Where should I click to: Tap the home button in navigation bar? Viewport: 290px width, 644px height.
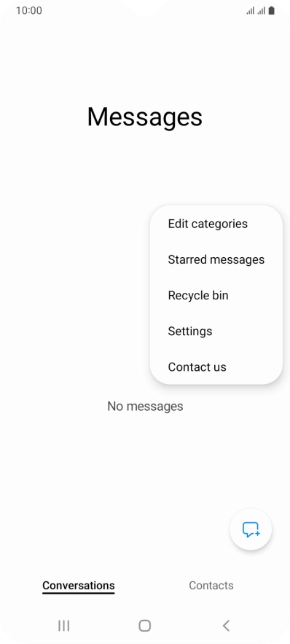coord(144,626)
